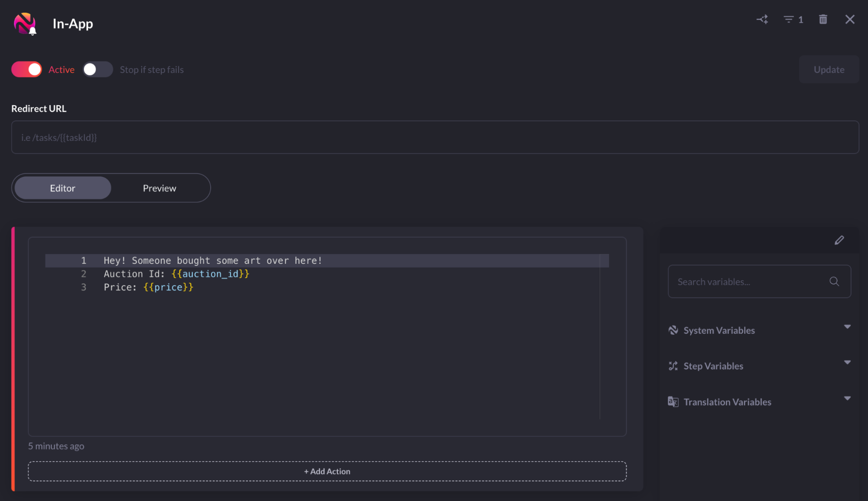Click the pencil edit icon in variables panel
This screenshot has height=501, width=868.
tap(839, 240)
